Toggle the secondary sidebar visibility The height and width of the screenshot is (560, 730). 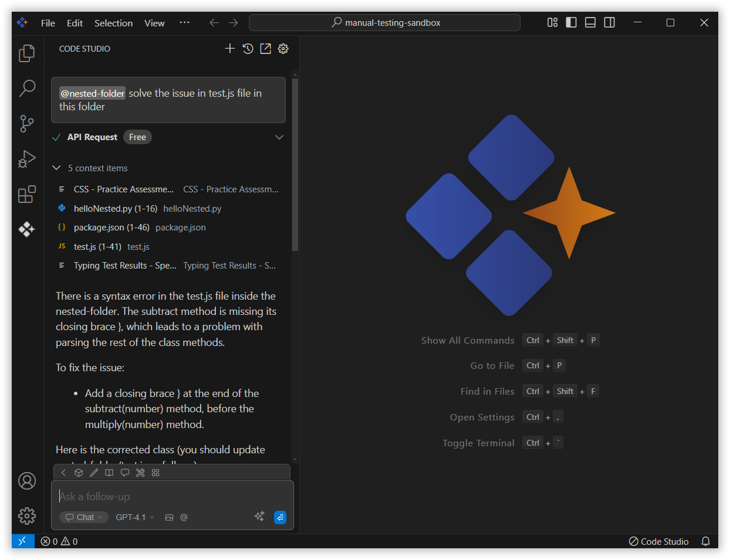(x=609, y=22)
